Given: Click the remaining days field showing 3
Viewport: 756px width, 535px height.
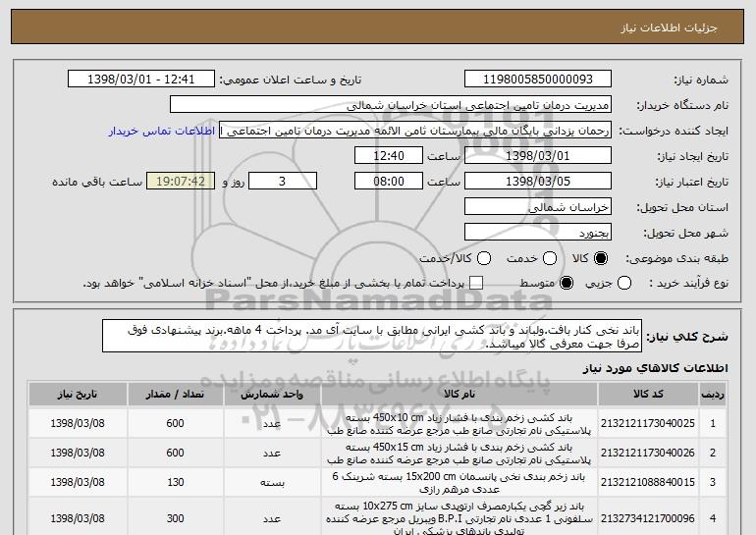Looking at the screenshot, I should tap(283, 182).
